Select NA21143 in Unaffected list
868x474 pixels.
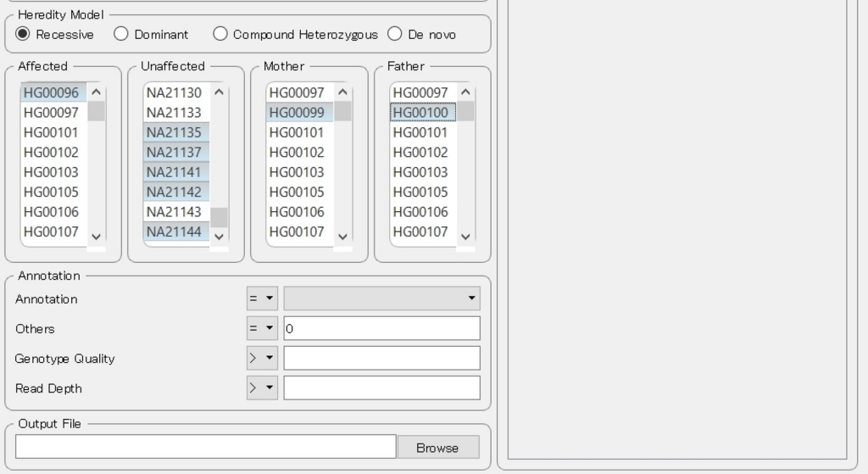click(x=176, y=212)
